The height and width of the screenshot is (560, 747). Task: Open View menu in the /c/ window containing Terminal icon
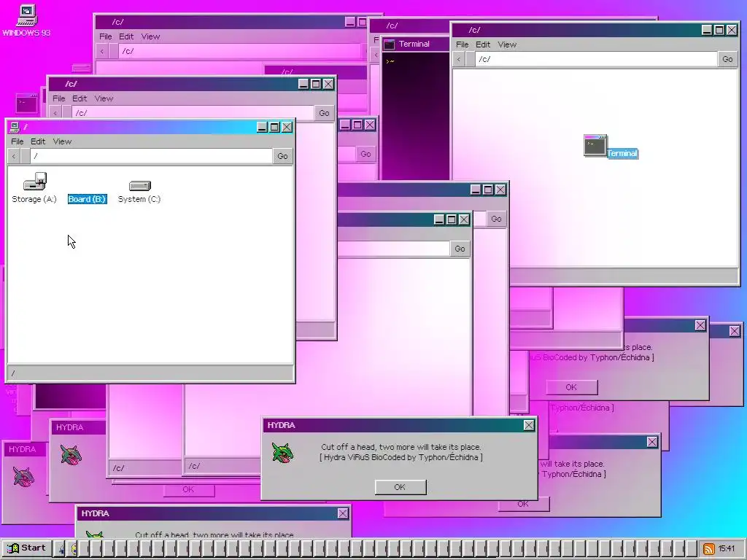point(507,44)
